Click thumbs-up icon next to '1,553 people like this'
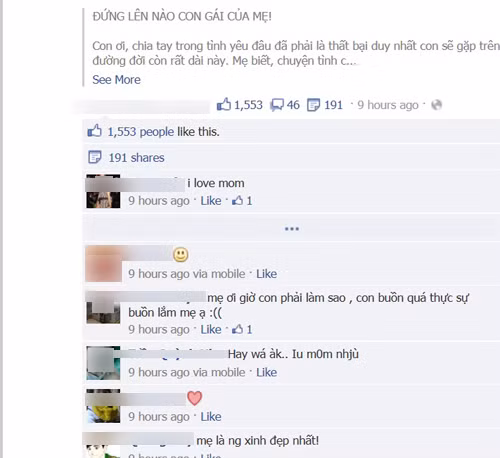Image resolution: width=500 pixels, height=458 pixels. [94, 131]
